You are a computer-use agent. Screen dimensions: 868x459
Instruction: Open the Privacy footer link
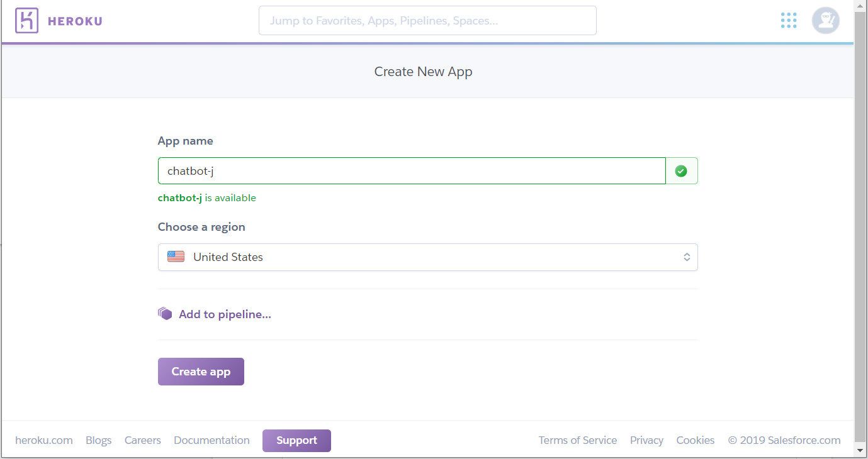[646, 440]
